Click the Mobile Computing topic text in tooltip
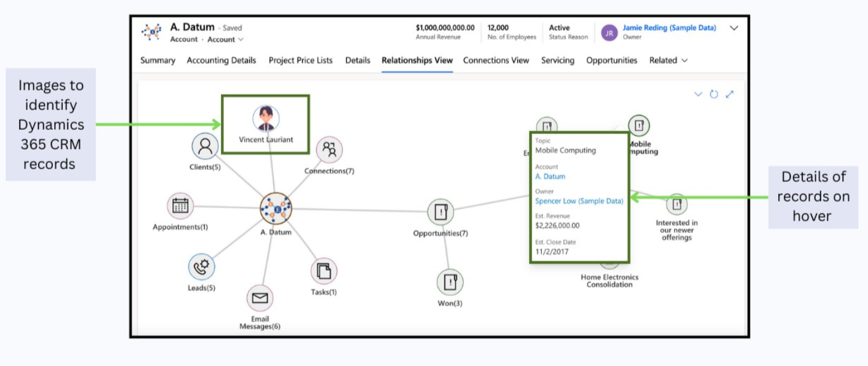This screenshot has height=366, width=868. [x=565, y=150]
